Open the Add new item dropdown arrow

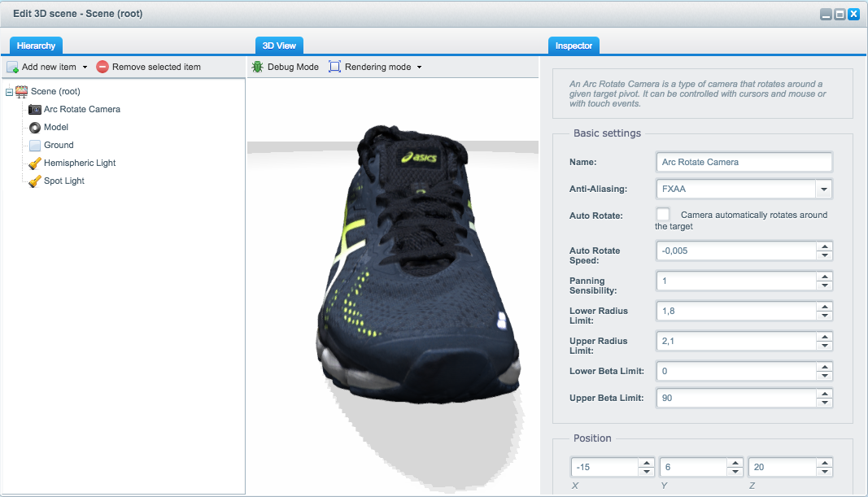click(x=85, y=67)
